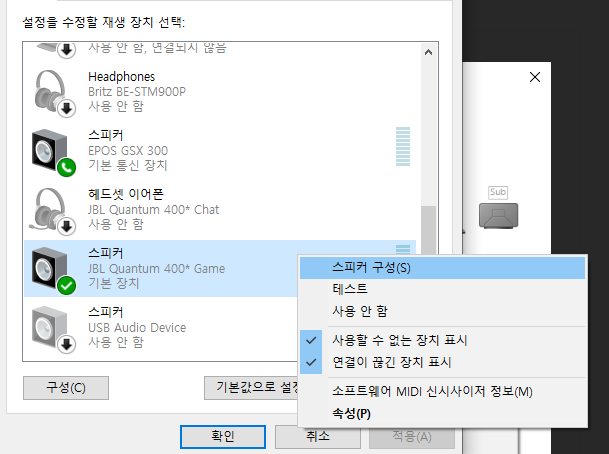Click the 기본 장치 status text
609x454 pixels.
point(113,284)
